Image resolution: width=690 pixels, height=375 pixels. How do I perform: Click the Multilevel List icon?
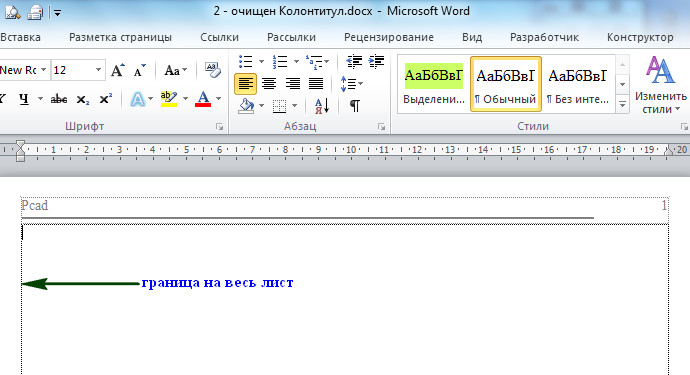click(x=314, y=62)
